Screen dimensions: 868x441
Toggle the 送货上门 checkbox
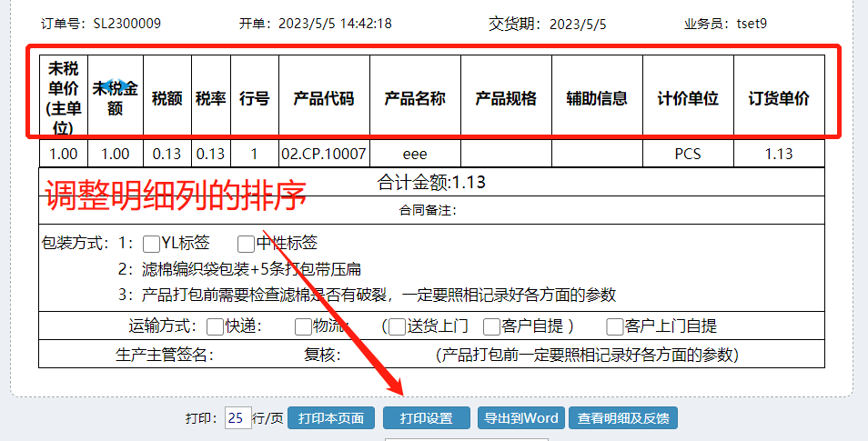tap(398, 327)
